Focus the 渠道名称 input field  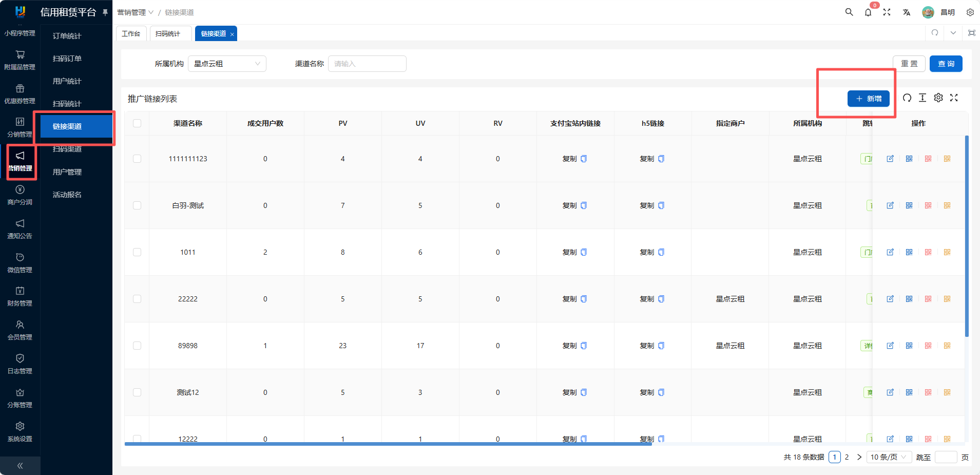[x=367, y=64]
